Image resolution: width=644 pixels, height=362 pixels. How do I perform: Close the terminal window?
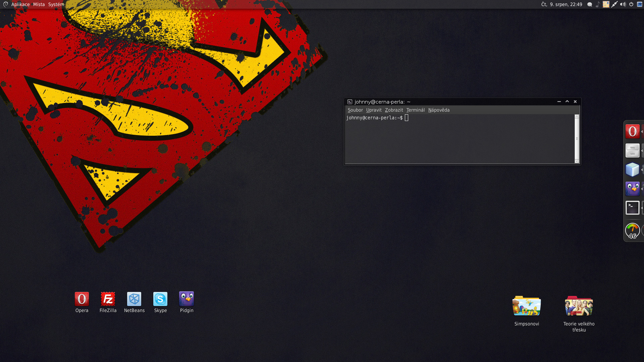tap(575, 102)
